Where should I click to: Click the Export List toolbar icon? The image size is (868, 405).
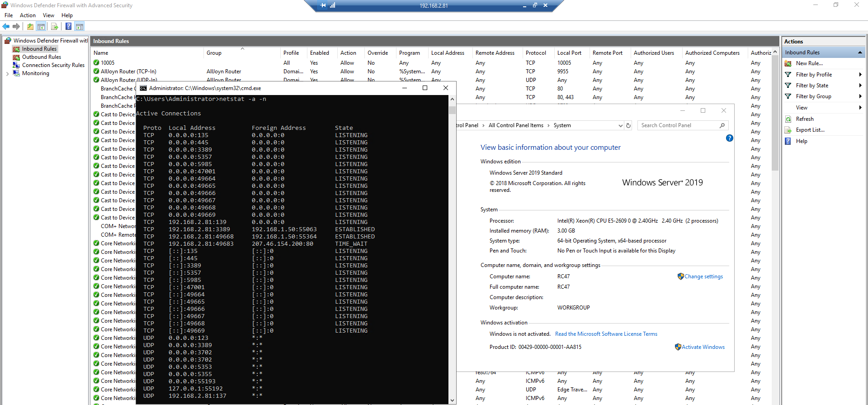pyautogui.click(x=55, y=26)
